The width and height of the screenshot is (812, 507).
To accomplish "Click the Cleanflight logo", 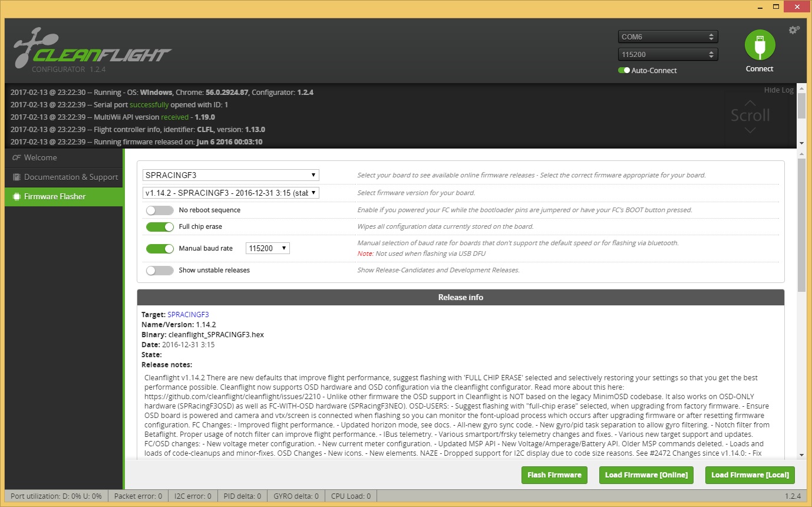I will (x=92, y=48).
